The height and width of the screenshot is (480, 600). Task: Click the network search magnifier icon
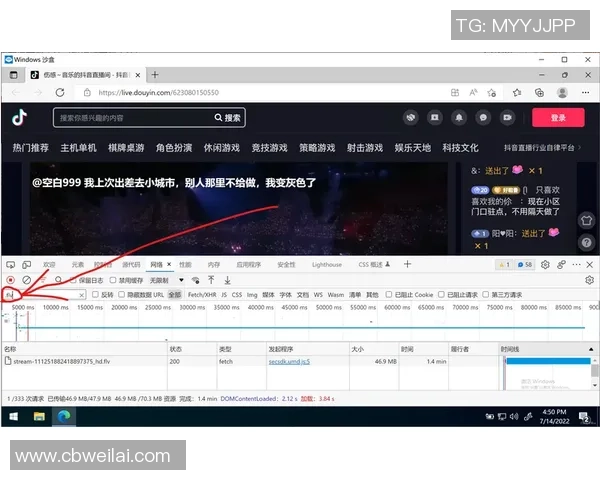coord(58,280)
